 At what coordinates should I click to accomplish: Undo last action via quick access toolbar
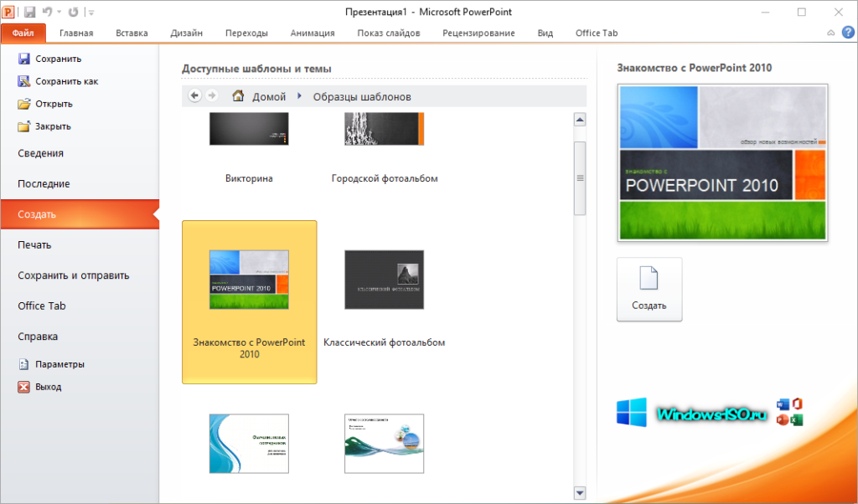click(x=47, y=12)
